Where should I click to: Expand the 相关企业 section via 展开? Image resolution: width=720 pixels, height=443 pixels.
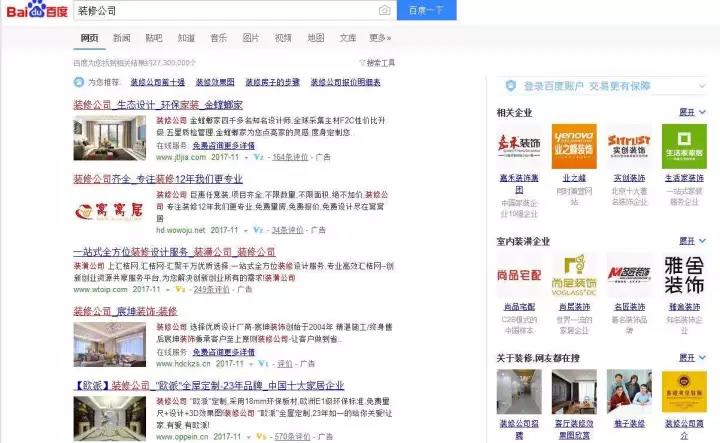click(x=692, y=112)
